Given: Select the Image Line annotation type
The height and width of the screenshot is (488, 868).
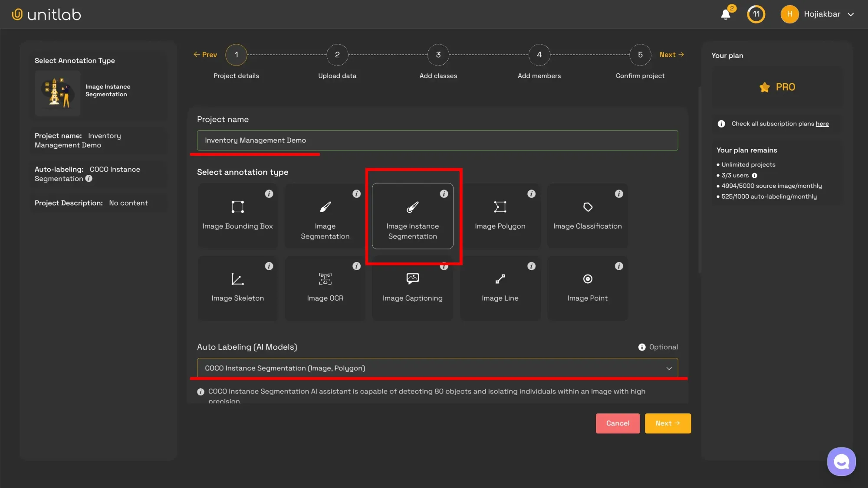Looking at the screenshot, I should click(500, 288).
